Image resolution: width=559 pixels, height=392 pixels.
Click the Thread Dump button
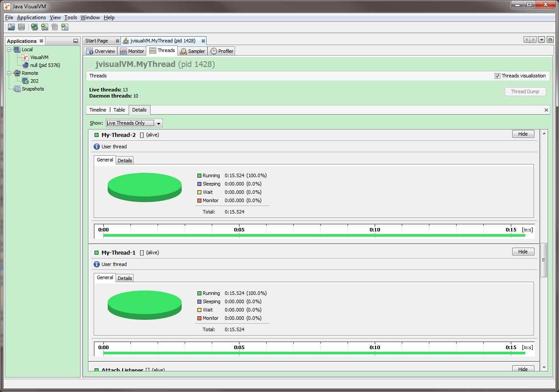(x=525, y=91)
